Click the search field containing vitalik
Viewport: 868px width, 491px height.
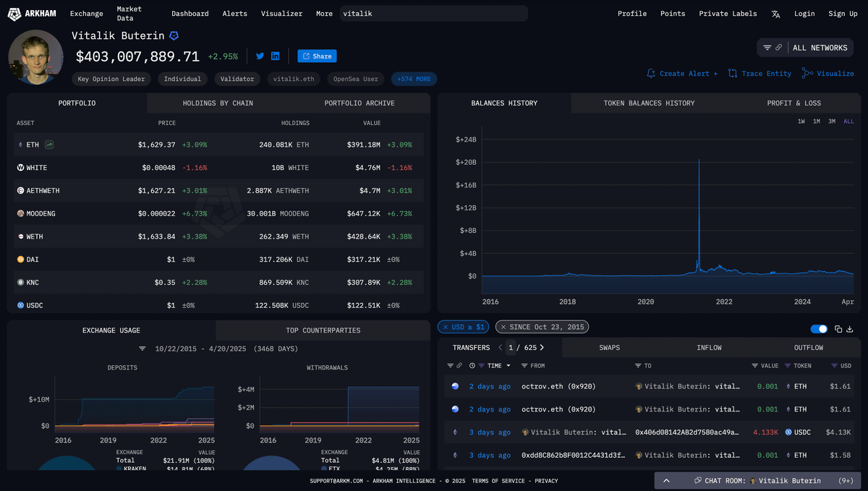(433, 14)
